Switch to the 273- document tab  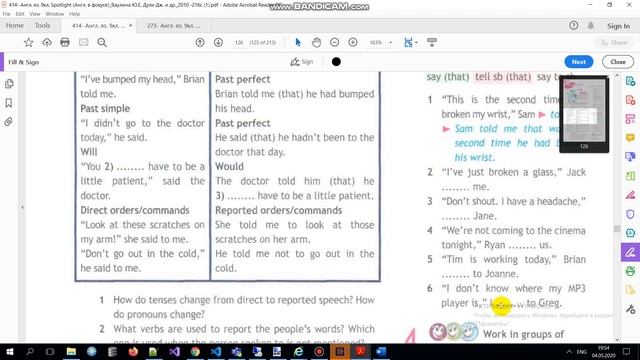point(174,25)
